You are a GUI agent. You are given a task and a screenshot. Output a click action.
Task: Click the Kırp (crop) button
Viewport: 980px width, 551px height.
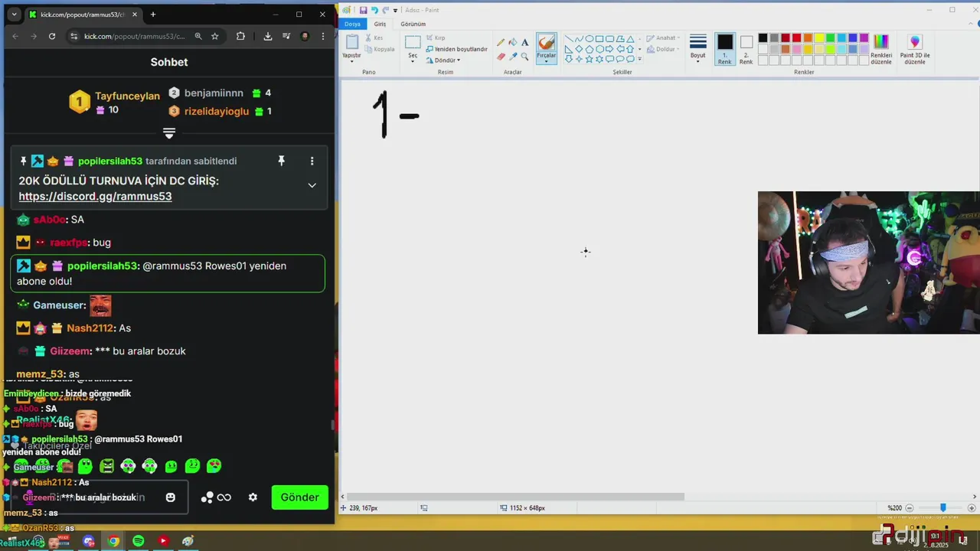click(x=436, y=37)
